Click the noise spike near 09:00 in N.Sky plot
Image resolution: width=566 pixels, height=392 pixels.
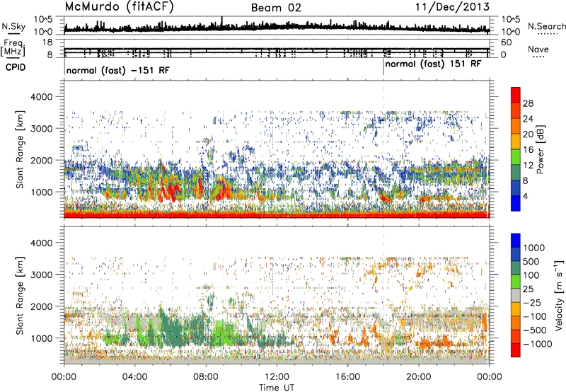pos(222,22)
